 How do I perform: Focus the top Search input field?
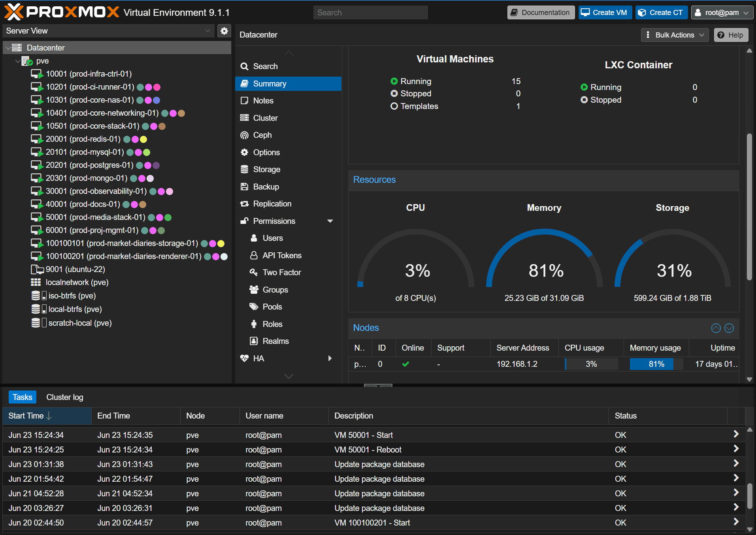point(370,12)
